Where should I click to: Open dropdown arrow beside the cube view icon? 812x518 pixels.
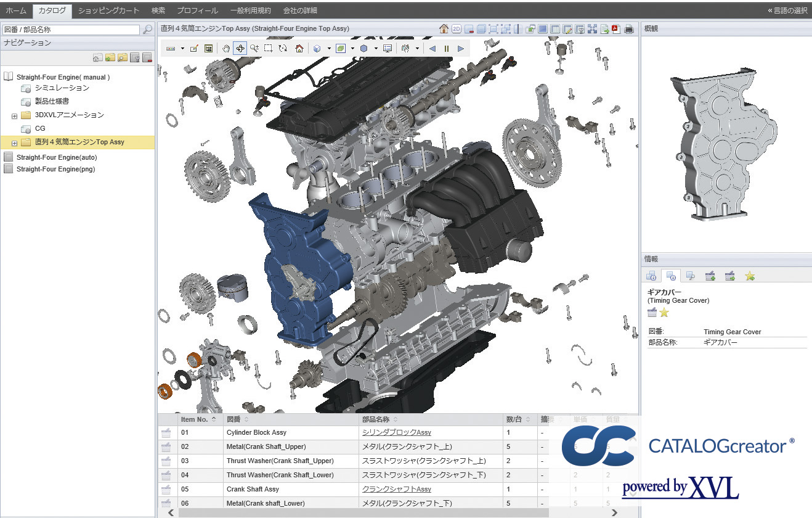pyautogui.click(x=329, y=49)
